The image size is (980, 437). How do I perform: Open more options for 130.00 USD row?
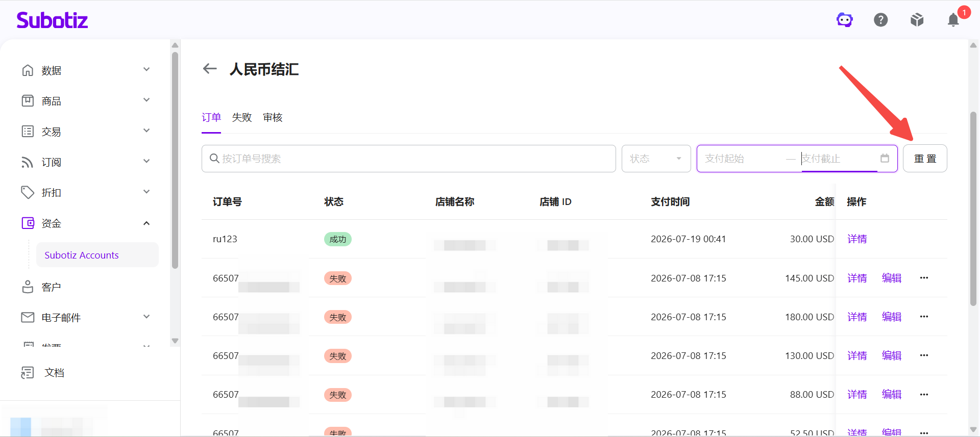click(924, 355)
